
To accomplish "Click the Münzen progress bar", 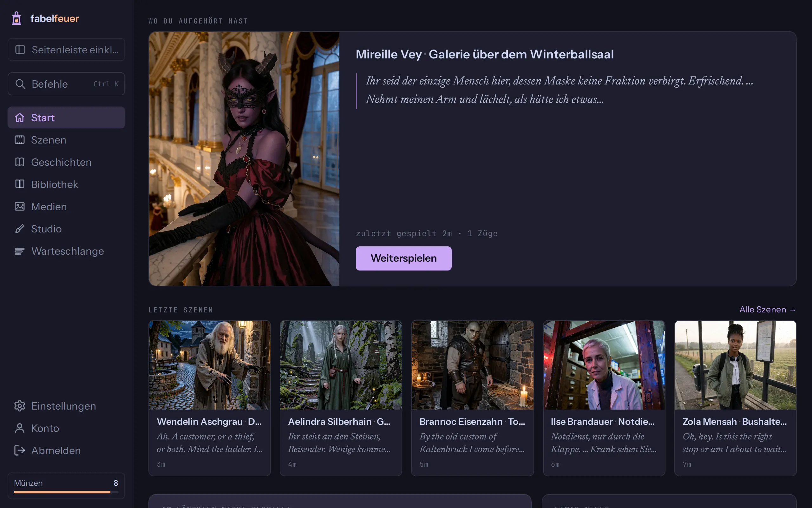I will (66, 492).
